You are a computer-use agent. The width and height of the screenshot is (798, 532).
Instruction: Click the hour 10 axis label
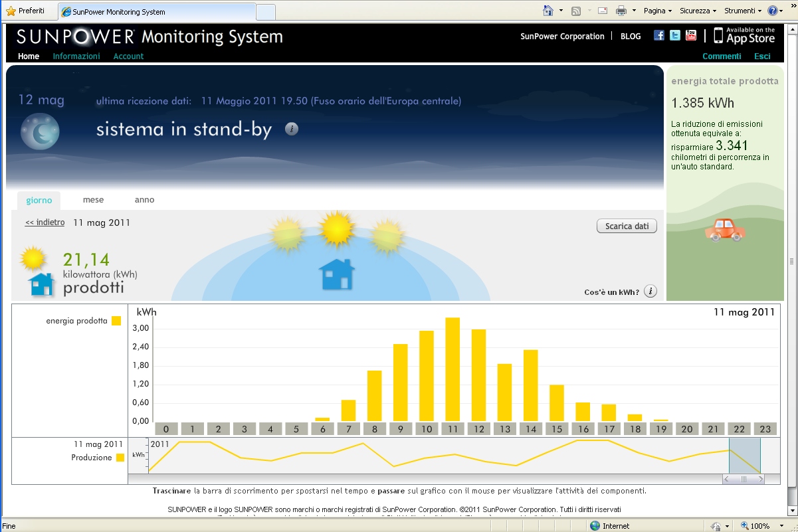pyautogui.click(x=427, y=429)
